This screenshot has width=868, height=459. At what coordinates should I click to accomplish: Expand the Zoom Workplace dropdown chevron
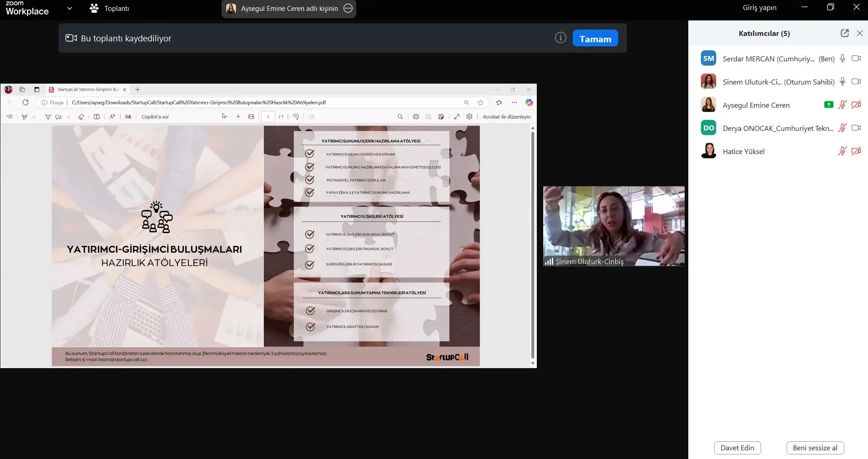coord(70,8)
